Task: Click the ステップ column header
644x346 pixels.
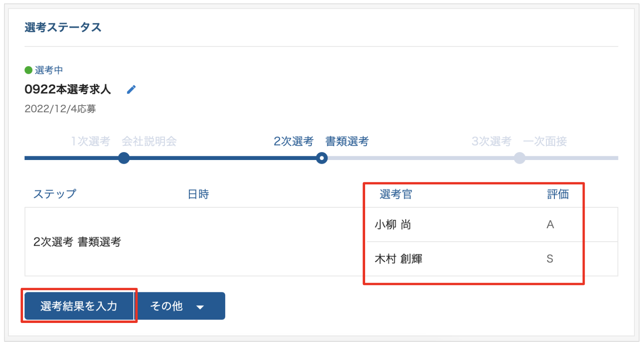Action: pos(55,194)
